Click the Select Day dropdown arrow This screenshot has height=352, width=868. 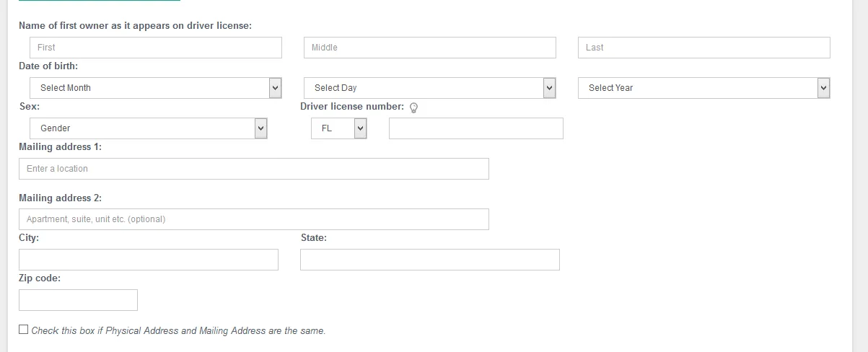(549, 88)
